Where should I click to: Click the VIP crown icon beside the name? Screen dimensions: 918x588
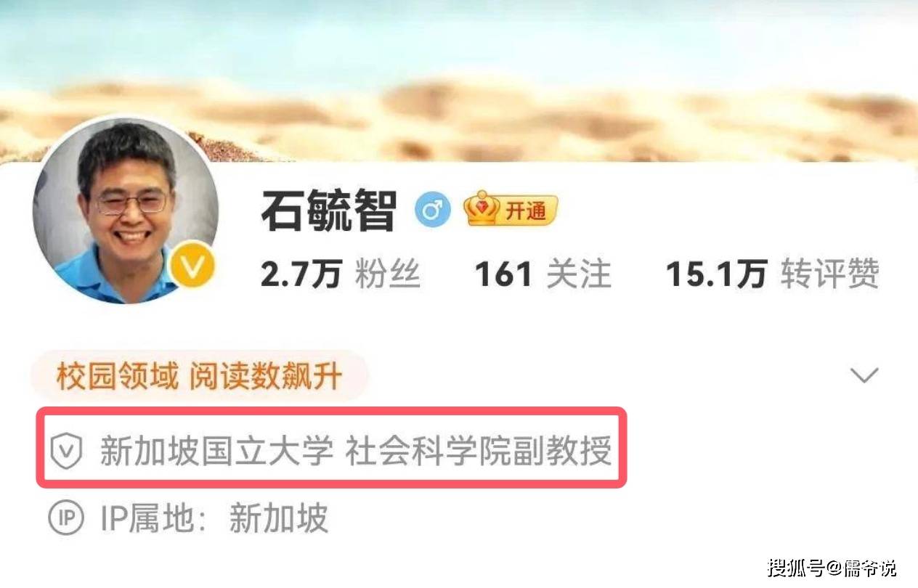point(482,208)
